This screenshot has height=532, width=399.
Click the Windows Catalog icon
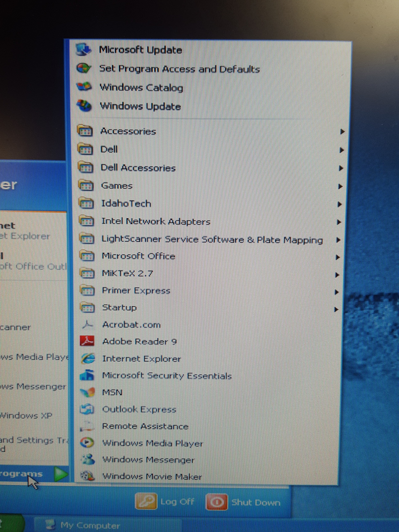(x=84, y=87)
